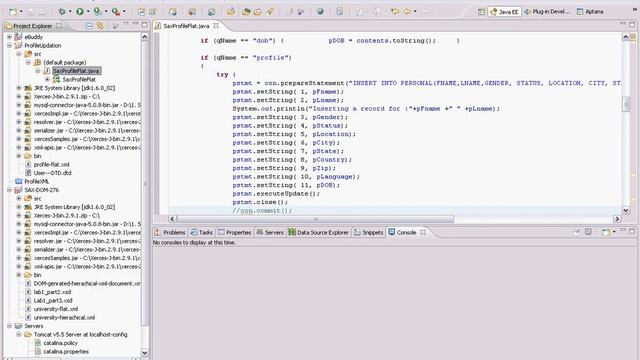Select the SaxProfileFlat.java editor tab

(186, 26)
